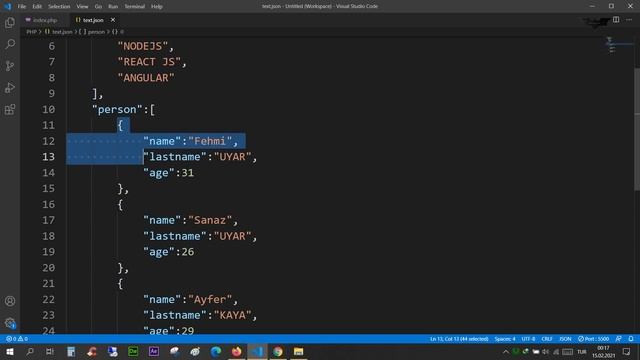Click the "Ayfer" value on line 22

[x=210, y=299]
